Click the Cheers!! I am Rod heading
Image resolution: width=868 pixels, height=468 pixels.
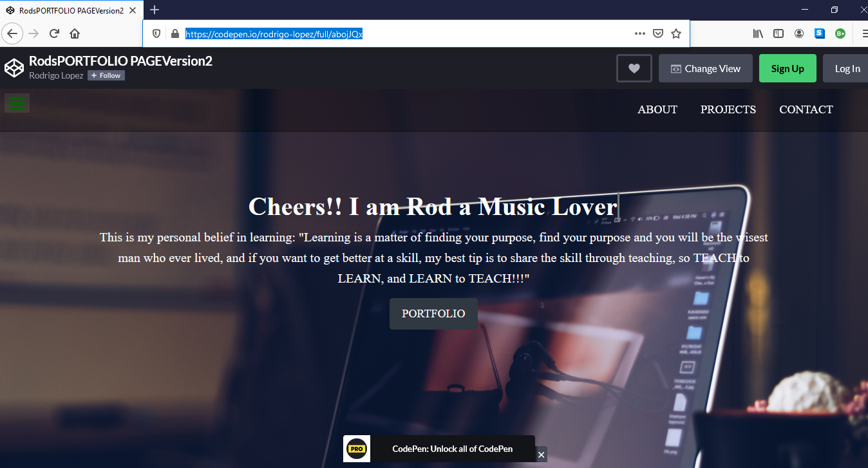[433, 207]
